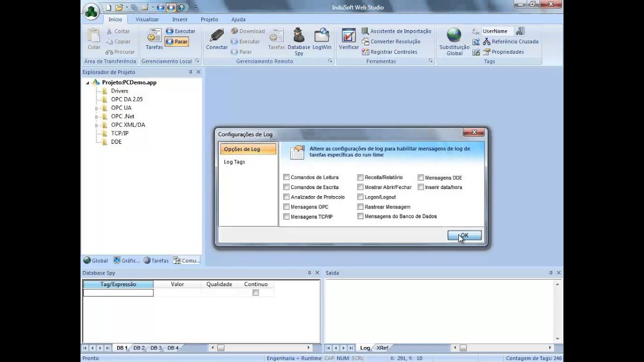This screenshot has height=362, width=644.
Task: Click the Conectar plug icon
Action: 217,36
